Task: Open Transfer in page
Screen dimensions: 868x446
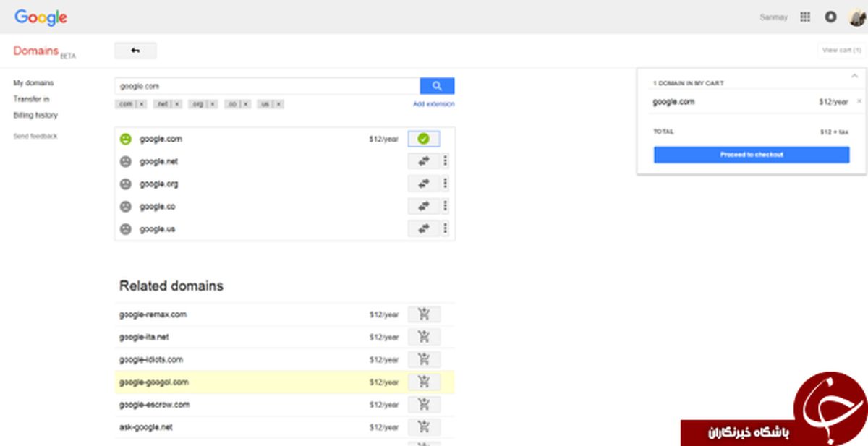Action: tap(31, 99)
